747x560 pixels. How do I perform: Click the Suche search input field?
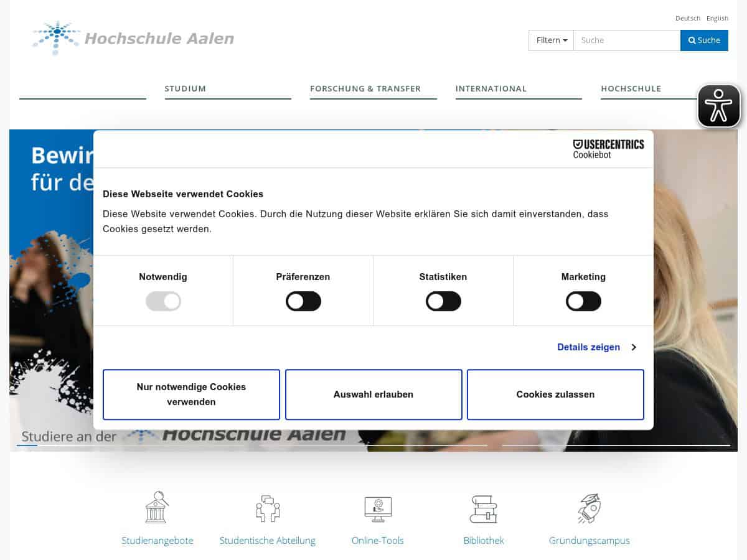click(x=627, y=40)
